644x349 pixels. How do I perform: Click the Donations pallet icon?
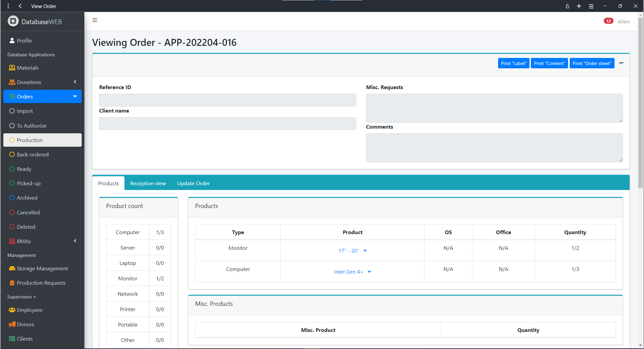click(12, 82)
